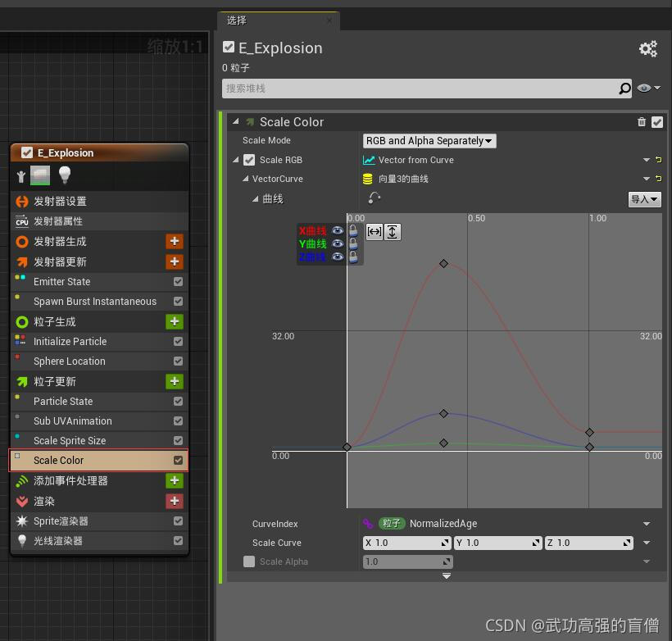Screen dimensions: 672x641
Task: Fit curve view vertically
Action: (x=392, y=232)
